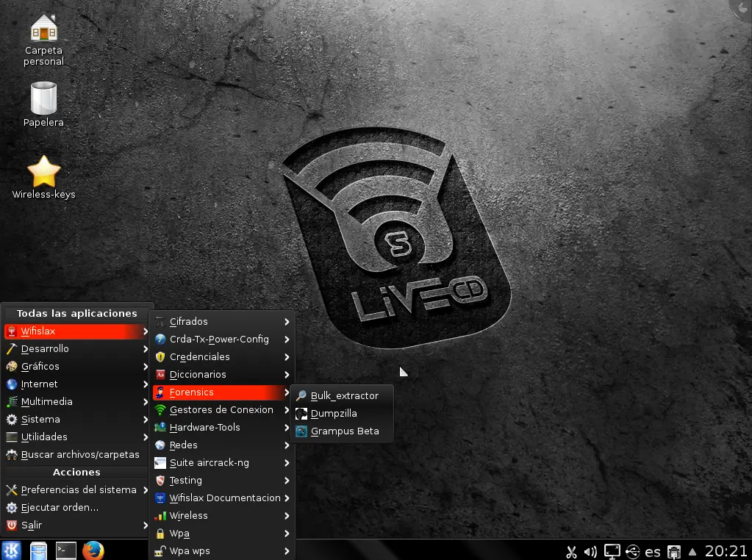Image resolution: width=752 pixels, height=560 pixels.
Task: Launch Dumpzilla from Forensics submenu
Action: click(341, 413)
